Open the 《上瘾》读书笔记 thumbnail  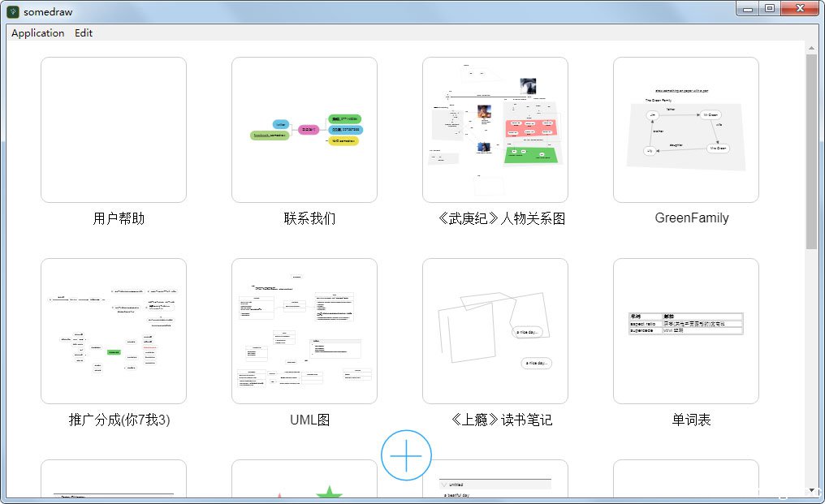point(495,331)
